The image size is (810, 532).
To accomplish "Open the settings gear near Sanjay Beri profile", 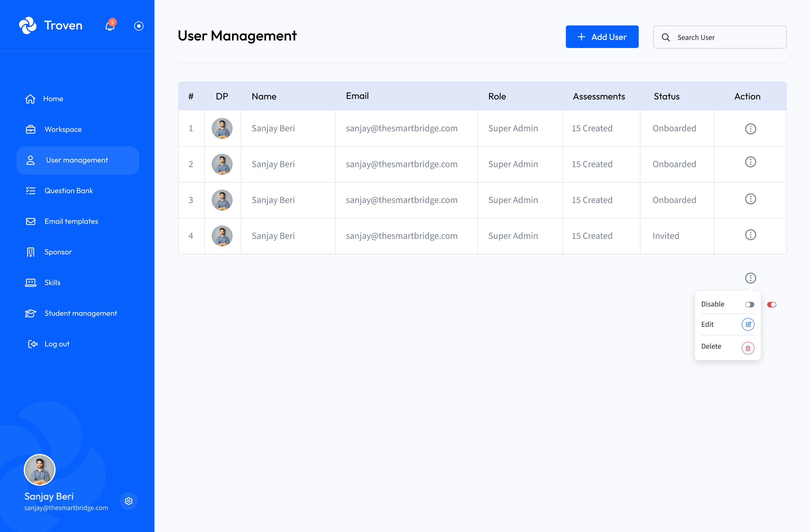I will coord(129,501).
